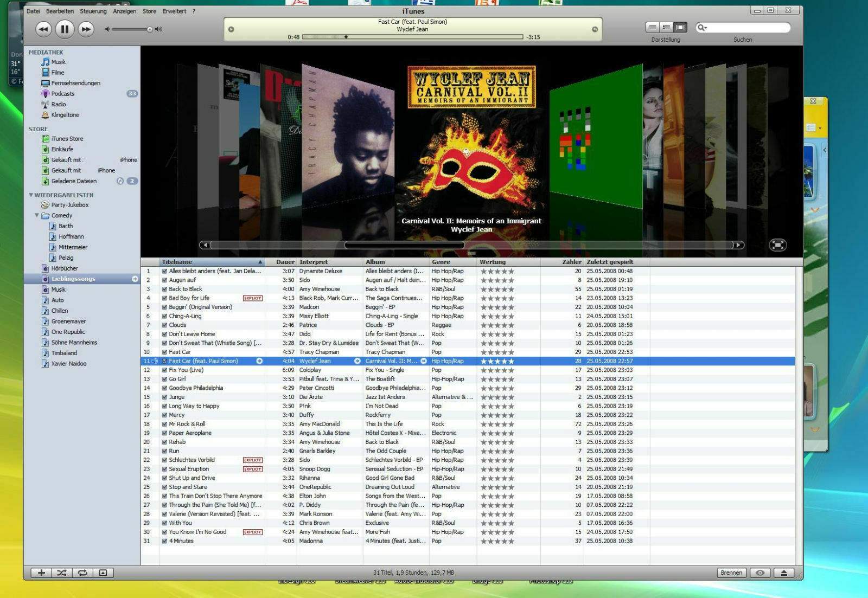Uncheck the Back to Black checkbox
868x598 pixels.
click(164, 289)
